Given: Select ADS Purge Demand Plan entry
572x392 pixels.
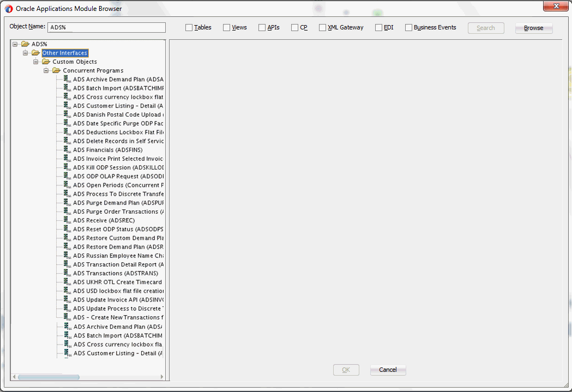Looking at the screenshot, I should tap(118, 203).
